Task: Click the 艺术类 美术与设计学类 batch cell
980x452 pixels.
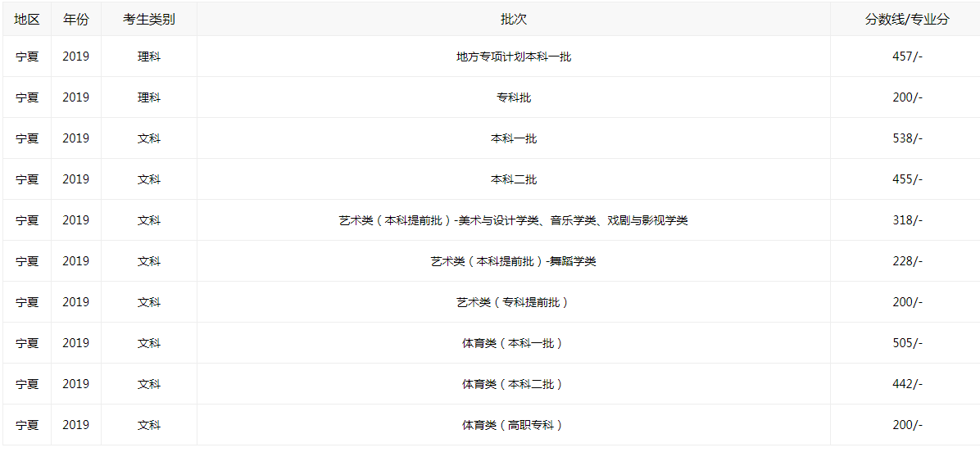Action: point(513,220)
